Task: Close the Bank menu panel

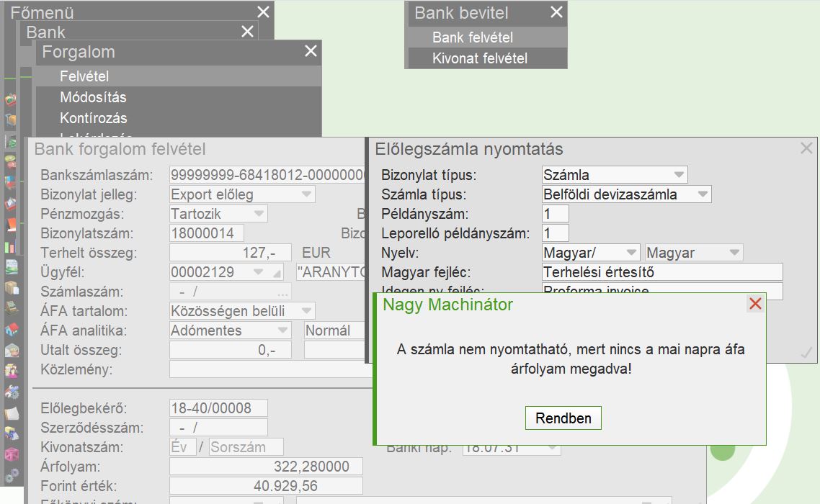Action: [x=247, y=32]
